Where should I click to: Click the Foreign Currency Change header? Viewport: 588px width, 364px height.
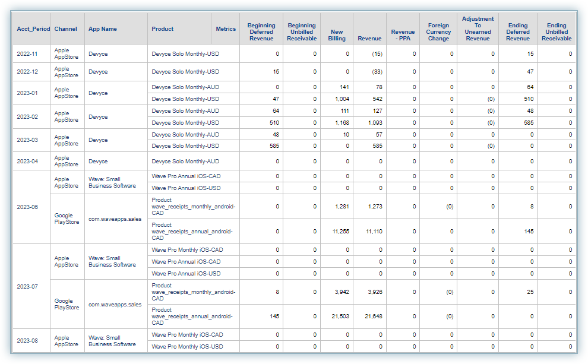pyautogui.click(x=438, y=32)
